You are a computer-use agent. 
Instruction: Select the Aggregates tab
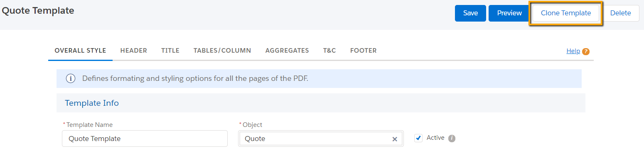pyautogui.click(x=287, y=51)
